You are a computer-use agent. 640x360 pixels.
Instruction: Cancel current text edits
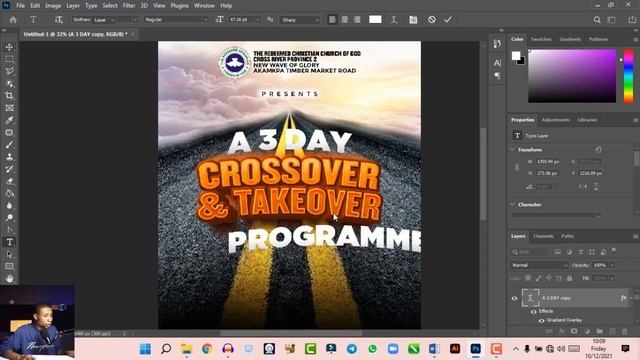431,20
